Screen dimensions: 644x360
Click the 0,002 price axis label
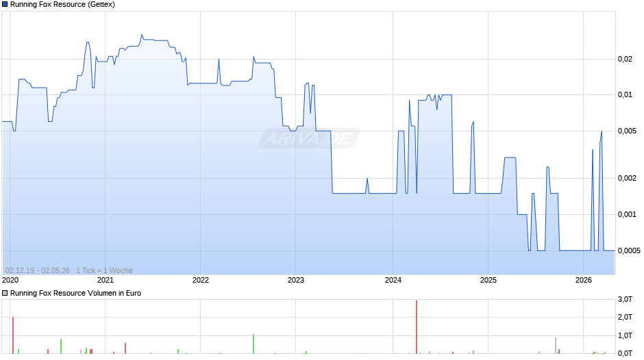tap(627, 178)
